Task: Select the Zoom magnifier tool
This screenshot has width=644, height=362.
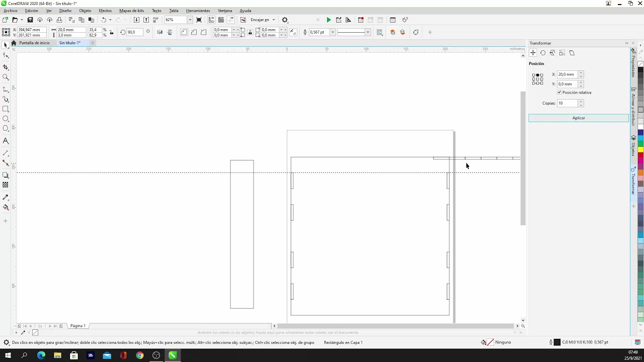Action: click(x=6, y=77)
